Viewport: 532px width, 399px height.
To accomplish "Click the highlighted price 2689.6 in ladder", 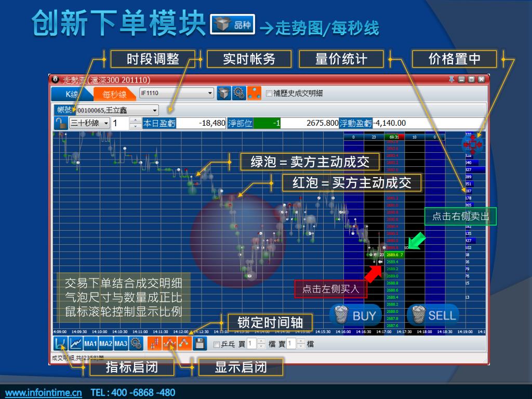I will click(x=394, y=255).
